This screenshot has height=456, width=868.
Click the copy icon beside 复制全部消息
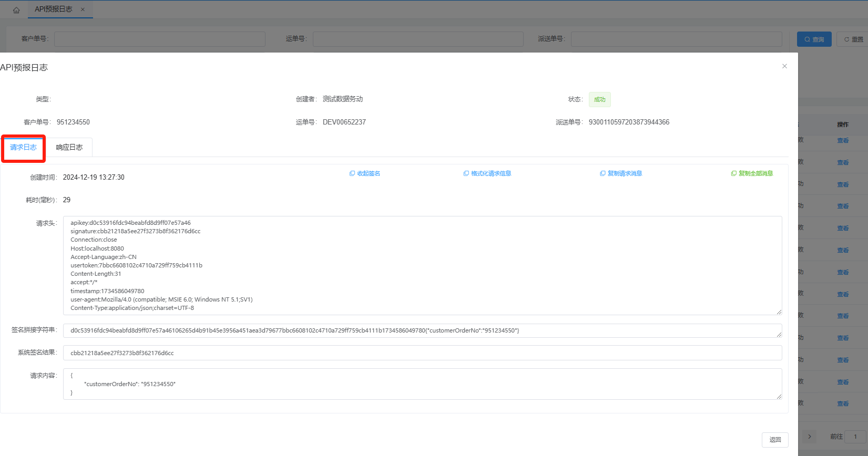click(733, 173)
